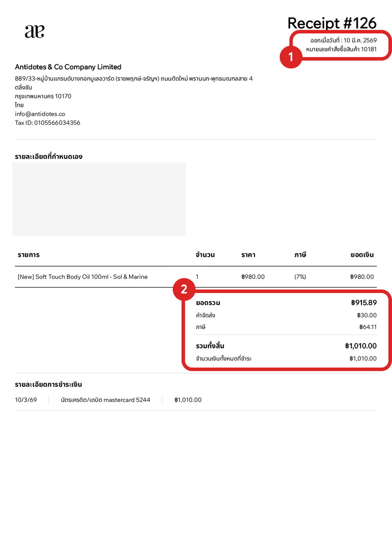Image resolution: width=392 pixels, height=554 pixels.
Task: Click the "(7%)" tax rate cell
Action: pos(300,277)
